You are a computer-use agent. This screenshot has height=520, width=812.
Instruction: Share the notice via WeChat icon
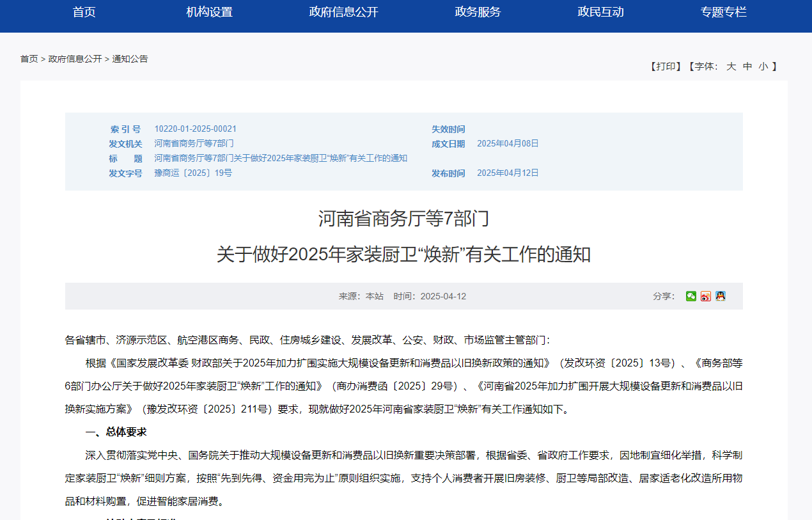click(691, 296)
